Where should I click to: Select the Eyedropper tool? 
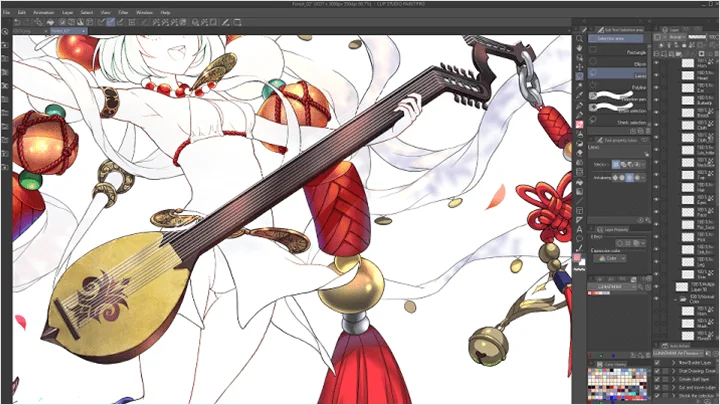pyautogui.click(x=579, y=96)
